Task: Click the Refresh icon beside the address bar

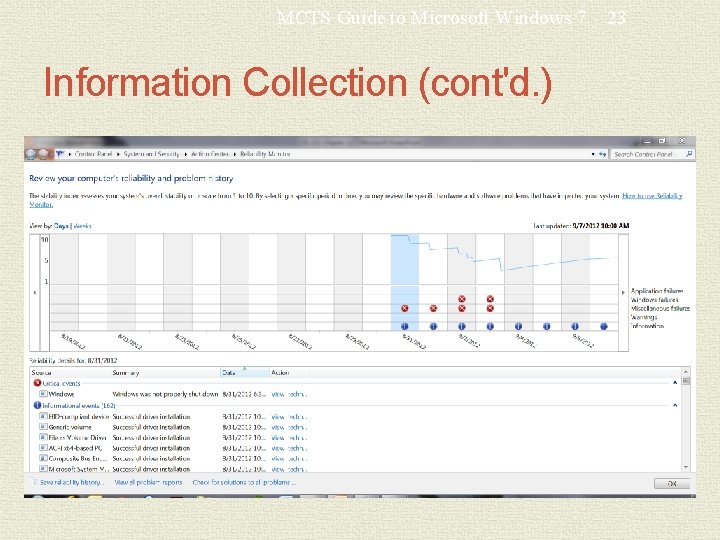Action: coord(602,154)
